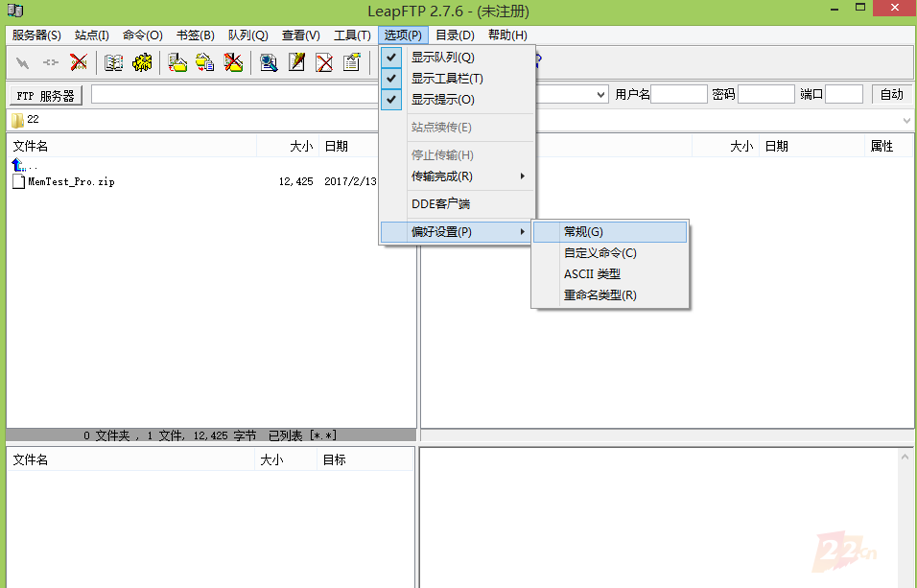The width and height of the screenshot is (917, 588).
Task: Open the 工具(T) menu
Action: (352, 35)
